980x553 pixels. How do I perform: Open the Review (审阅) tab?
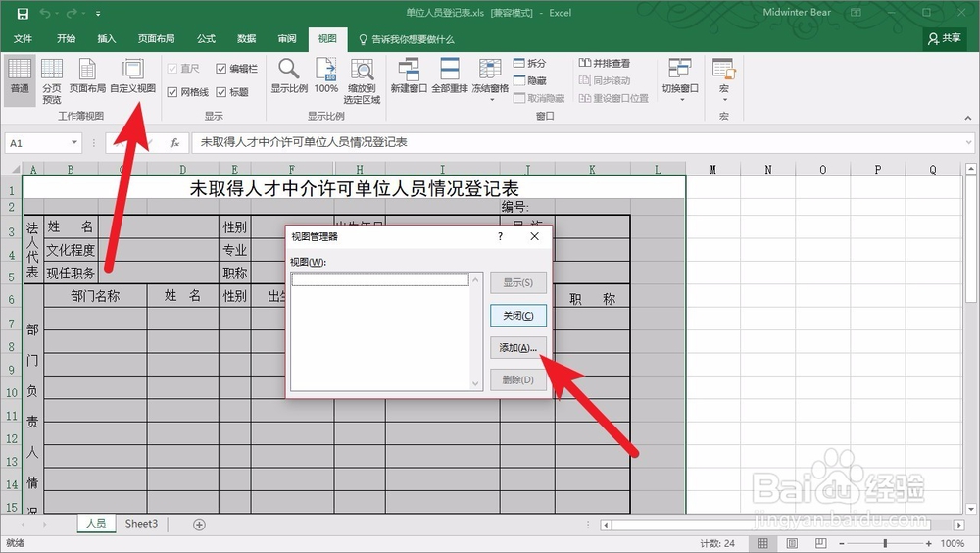[287, 39]
